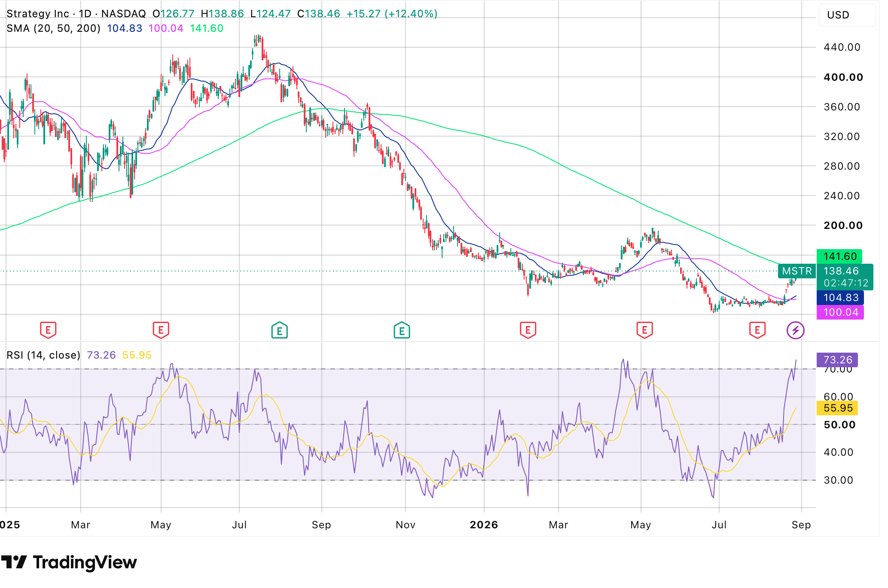Open the USD currency selector

tap(847, 15)
